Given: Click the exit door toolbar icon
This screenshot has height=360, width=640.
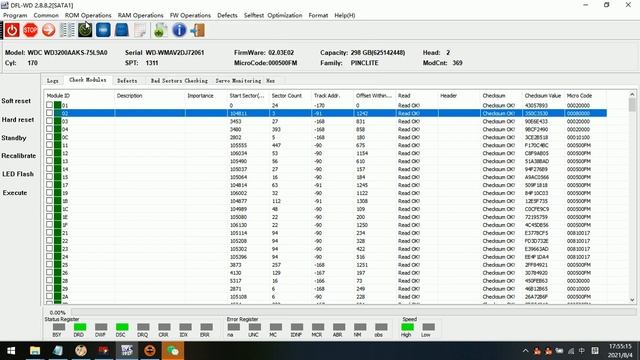Looking at the screenshot, I should (x=198, y=30).
